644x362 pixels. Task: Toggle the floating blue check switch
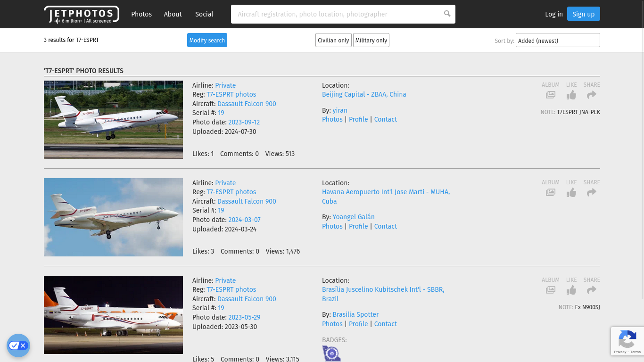click(x=18, y=346)
